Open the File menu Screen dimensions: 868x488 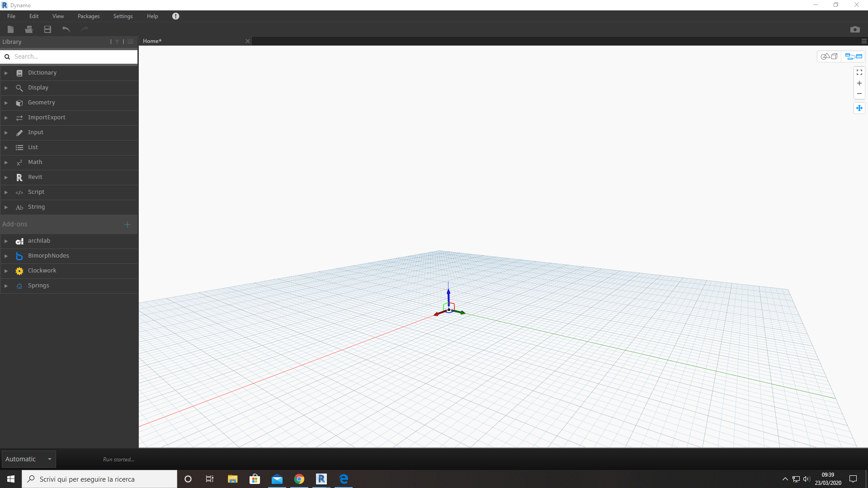coord(11,16)
